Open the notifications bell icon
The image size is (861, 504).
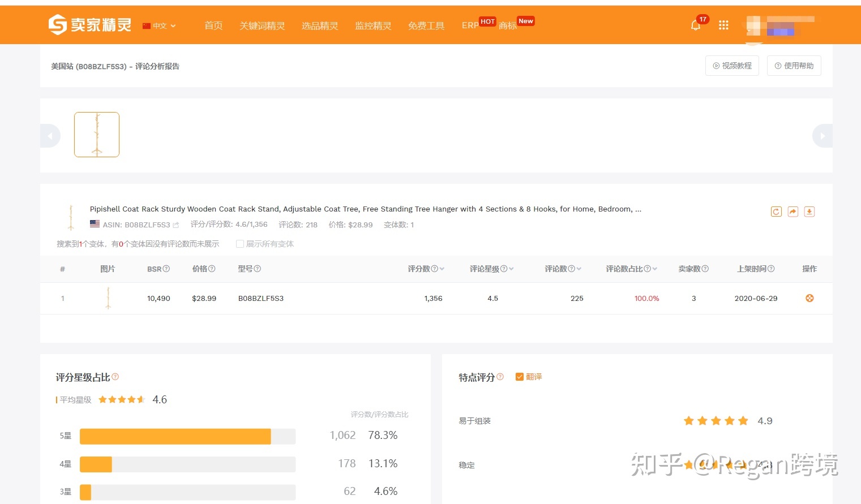point(696,25)
